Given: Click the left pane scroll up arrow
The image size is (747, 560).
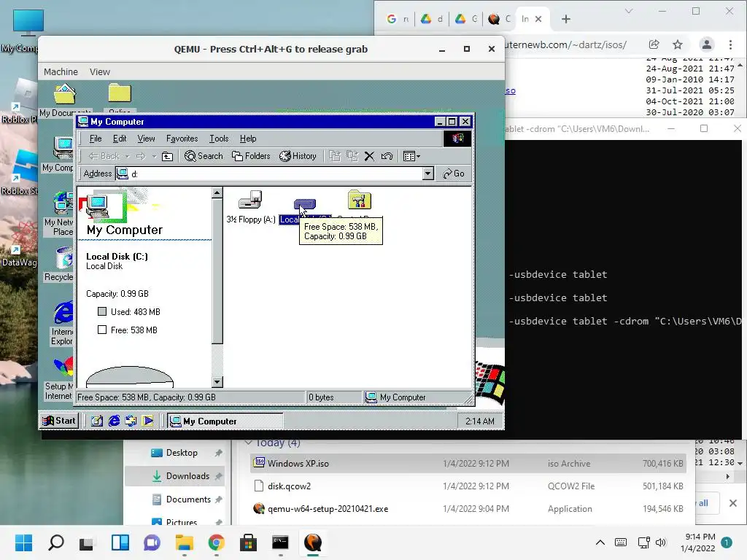Looking at the screenshot, I should (217, 192).
